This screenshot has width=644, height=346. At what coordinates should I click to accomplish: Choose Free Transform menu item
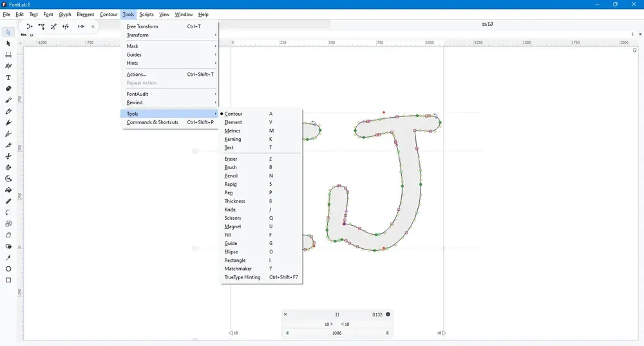point(170,26)
